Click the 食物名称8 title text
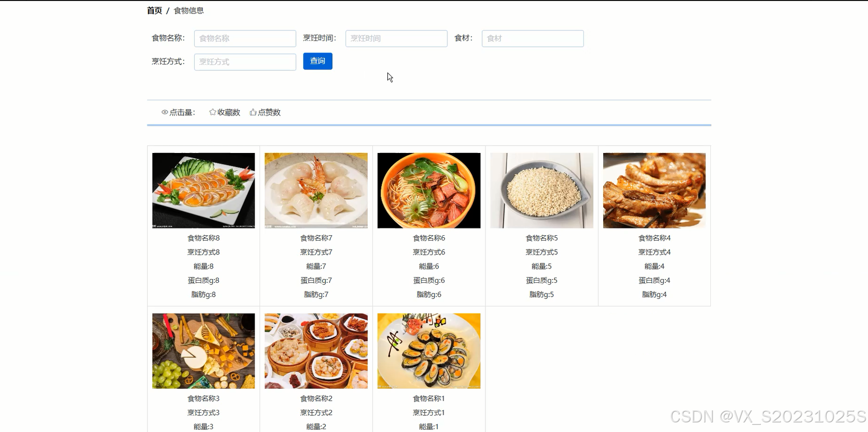Screen dimensions: 868x432 pyautogui.click(x=204, y=238)
